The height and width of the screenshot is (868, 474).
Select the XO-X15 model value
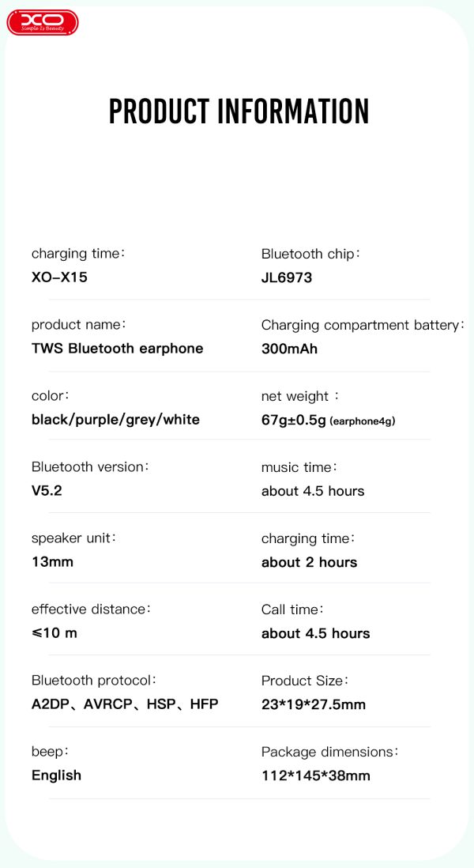[x=59, y=277]
